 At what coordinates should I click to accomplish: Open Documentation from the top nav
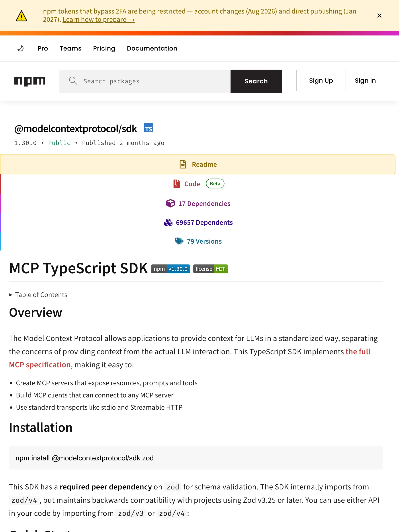(x=152, y=48)
